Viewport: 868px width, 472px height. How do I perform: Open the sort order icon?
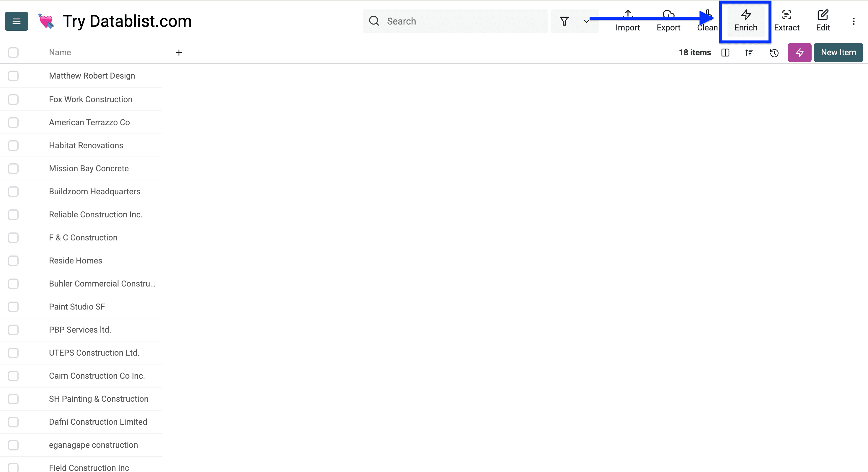click(749, 53)
